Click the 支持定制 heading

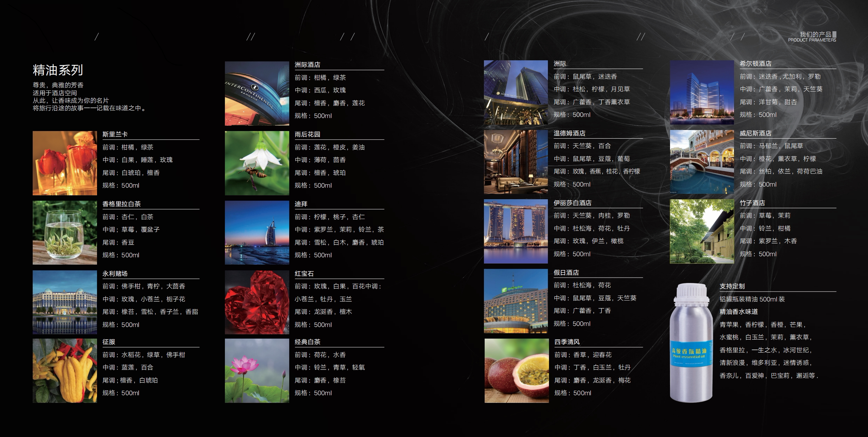[x=732, y=286]
